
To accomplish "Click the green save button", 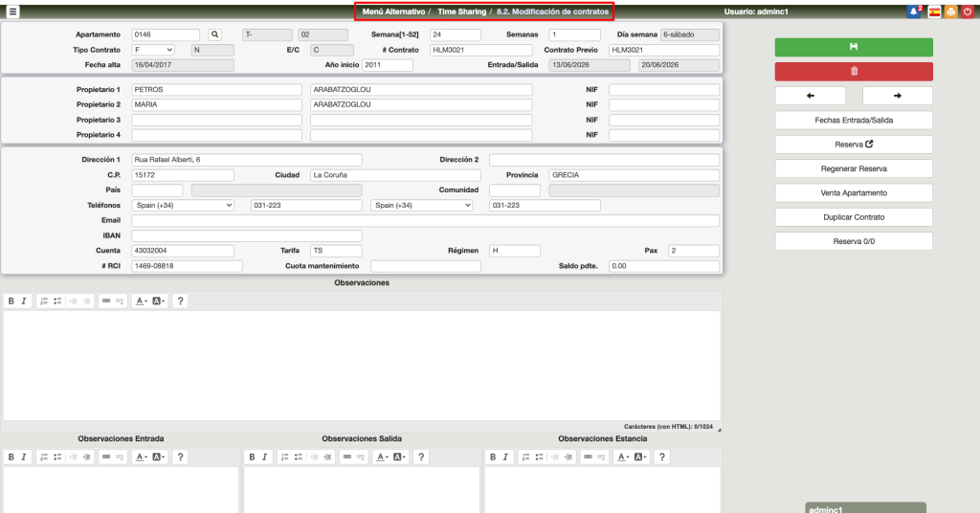I will tap(853, 47).
